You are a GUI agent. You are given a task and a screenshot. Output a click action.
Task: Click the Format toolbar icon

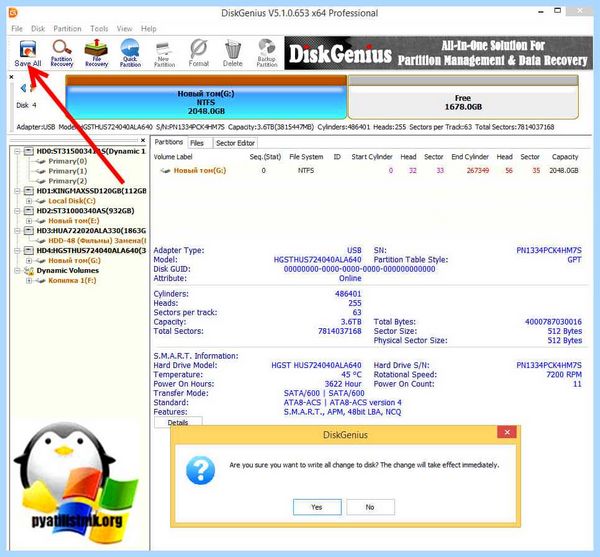point(198,53)
